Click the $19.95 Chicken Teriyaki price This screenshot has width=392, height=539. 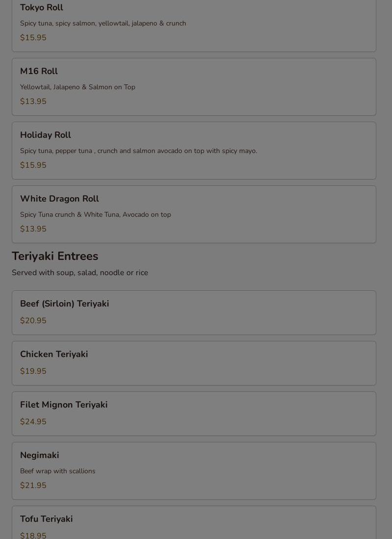pos(33,371)
